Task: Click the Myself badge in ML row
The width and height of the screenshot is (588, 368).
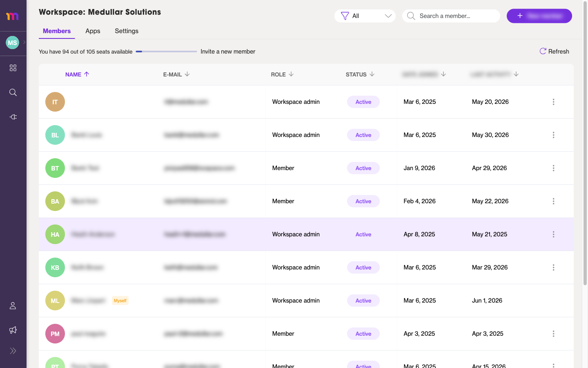Action: coord(120,301)
